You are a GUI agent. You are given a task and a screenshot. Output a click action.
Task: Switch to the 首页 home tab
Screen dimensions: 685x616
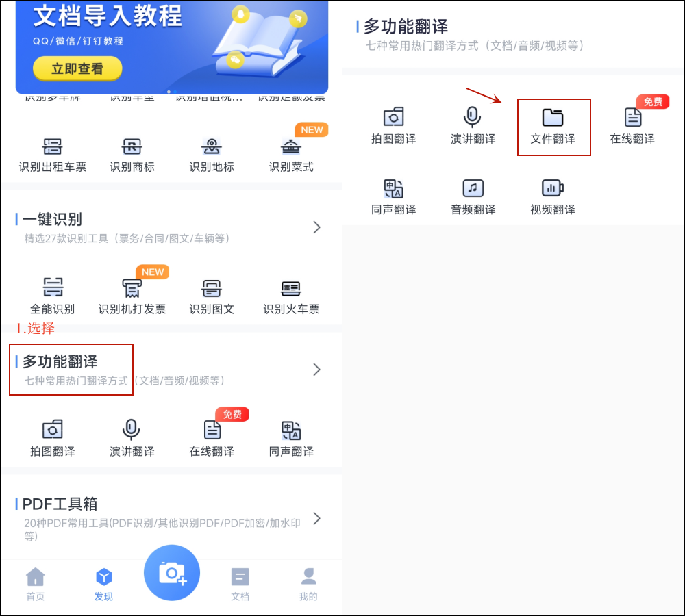coord(35,584)
